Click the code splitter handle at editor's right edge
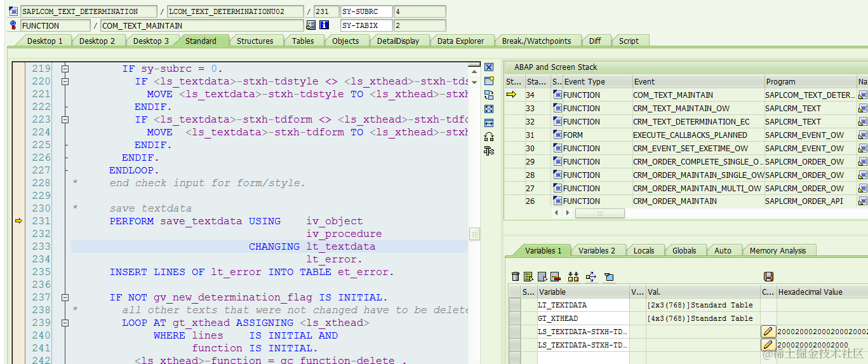The width and height of the screenshot is (868, 364). (474, 234)
